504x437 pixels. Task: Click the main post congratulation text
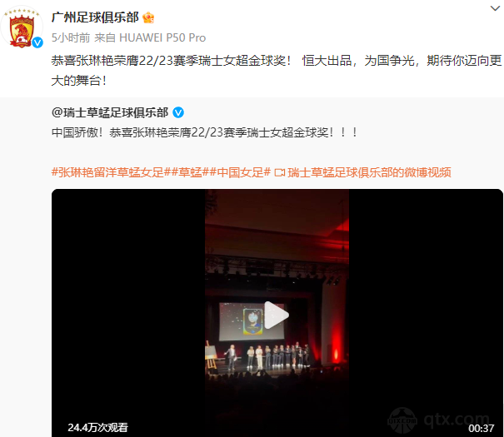click(277, 70)
